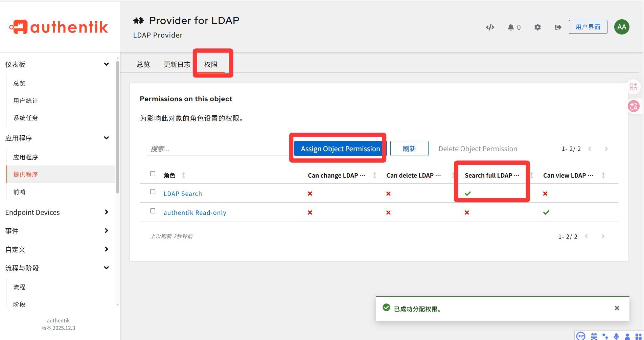Viewport: 644px width, 340px height.
Task: Sort table by 角色 column
Action: (184, 175)
